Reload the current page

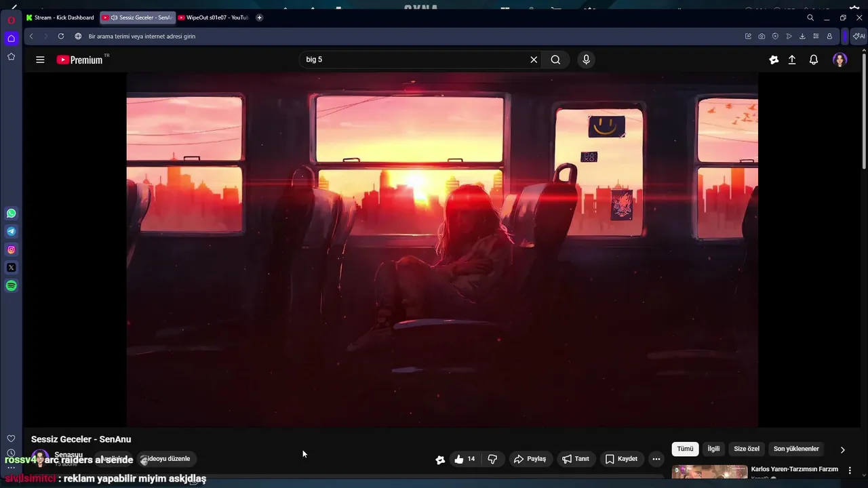tap(61, 36)
